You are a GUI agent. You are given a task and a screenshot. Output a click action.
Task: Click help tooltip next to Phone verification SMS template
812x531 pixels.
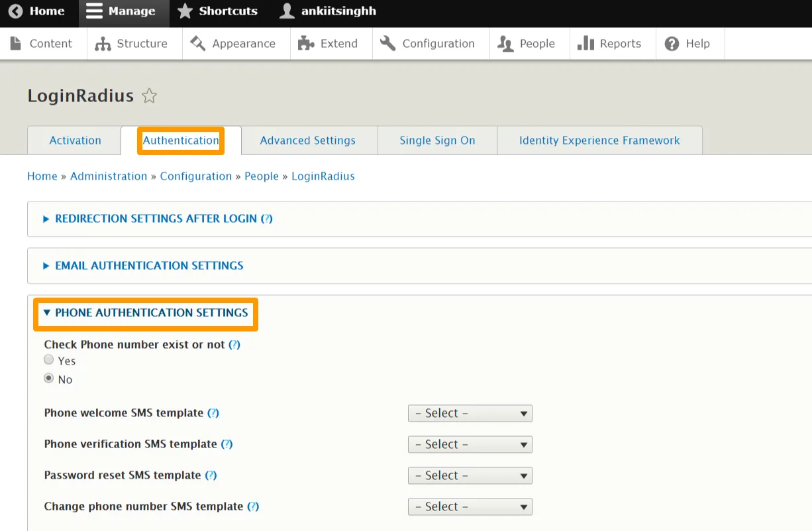[x=227, y=444]
